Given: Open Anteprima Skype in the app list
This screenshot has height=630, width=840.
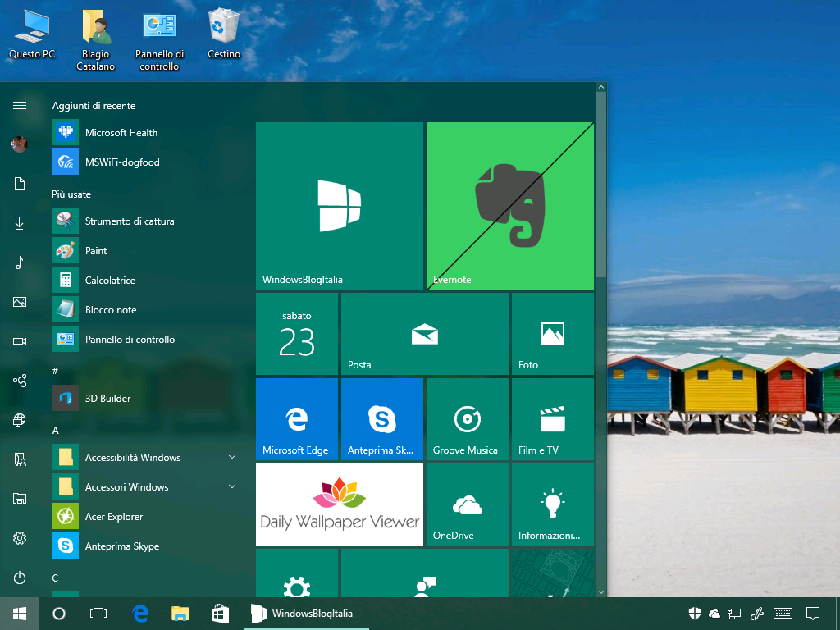Looking at the screenshot, I should [x=144, y=546].
